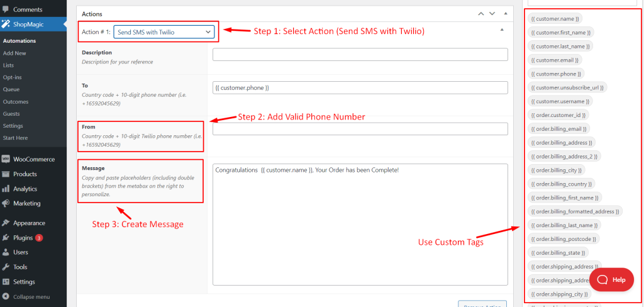This screenshot has height=307, width=644.
Task: Click the Collapse menu arrow icon
Action: (6, 296)
